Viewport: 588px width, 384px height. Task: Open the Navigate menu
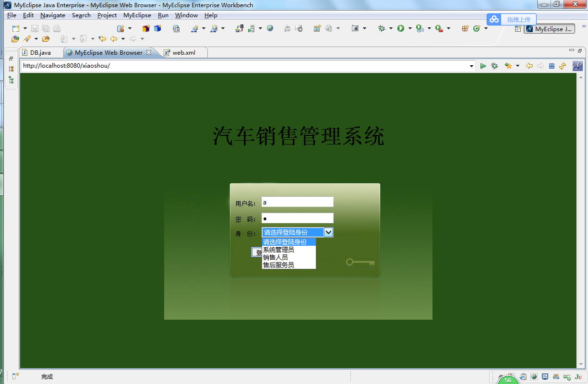click(x=53, y=15)
